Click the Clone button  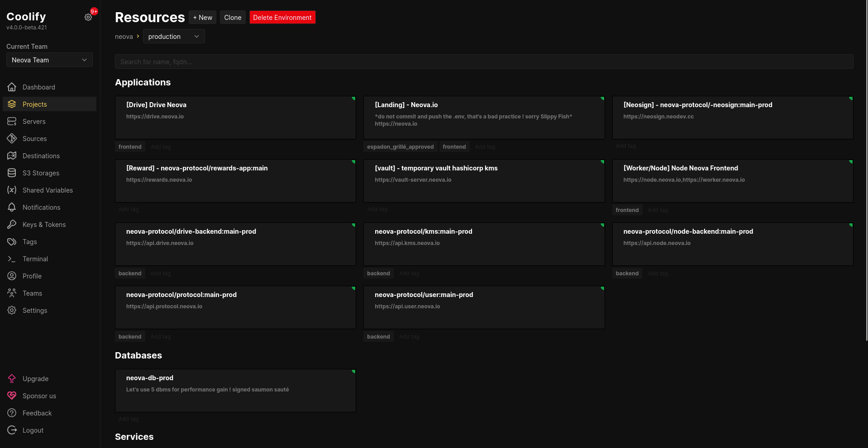click(x=233, y=18)
